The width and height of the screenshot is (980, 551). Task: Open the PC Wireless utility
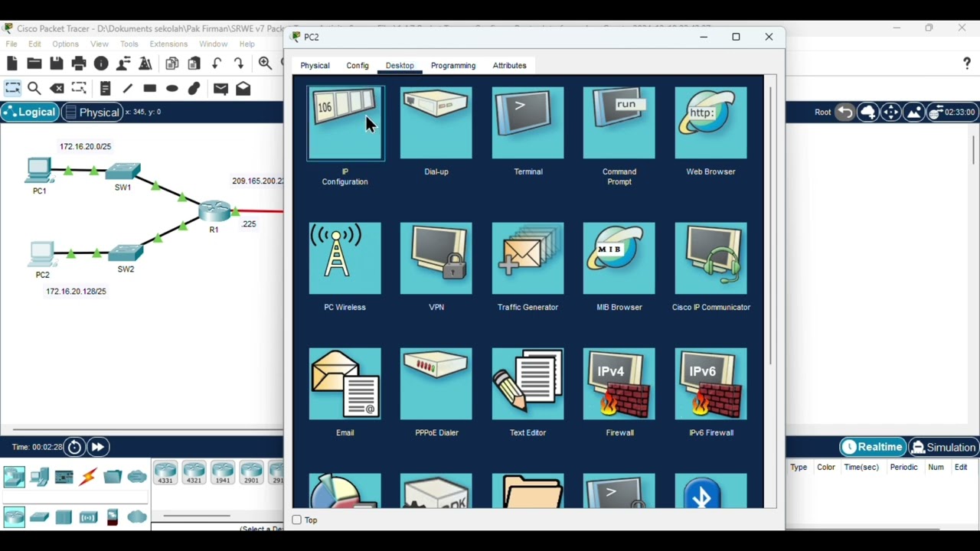tap(345, 259)
